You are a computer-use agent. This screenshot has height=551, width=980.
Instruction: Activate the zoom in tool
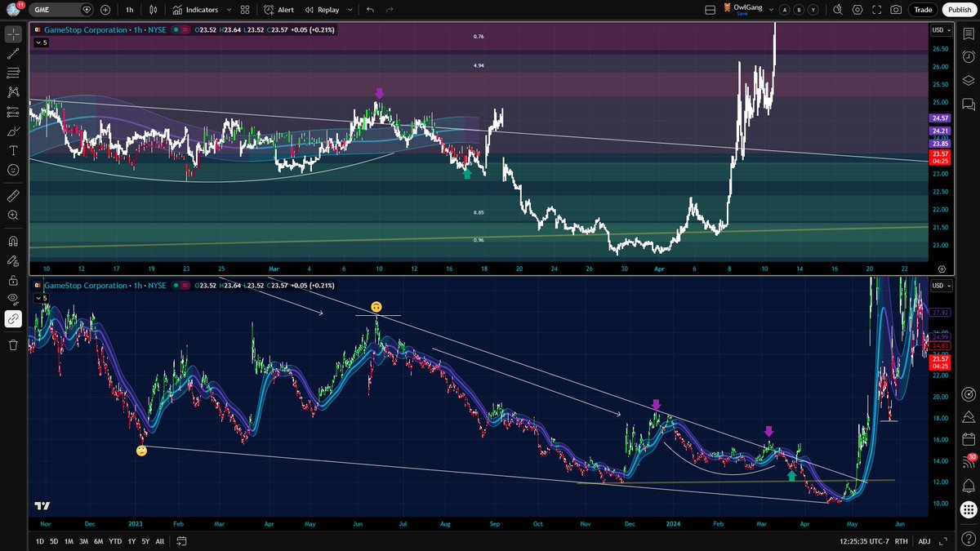13,216
